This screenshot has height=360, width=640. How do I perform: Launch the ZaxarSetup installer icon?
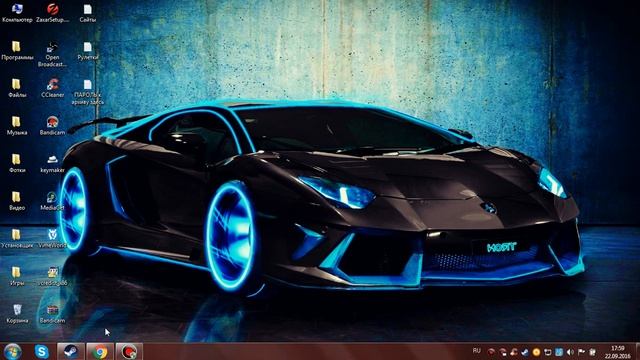(52, 13)
